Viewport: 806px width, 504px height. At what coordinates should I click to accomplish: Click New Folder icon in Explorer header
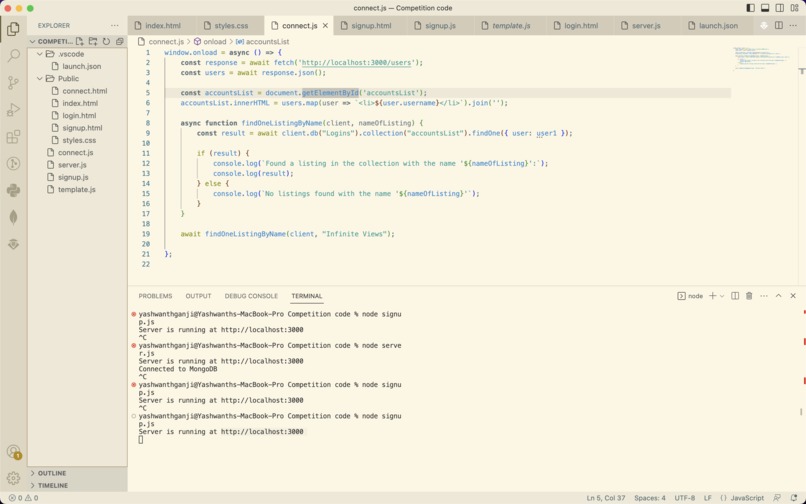pyautogui.click(x=93, y=41)
